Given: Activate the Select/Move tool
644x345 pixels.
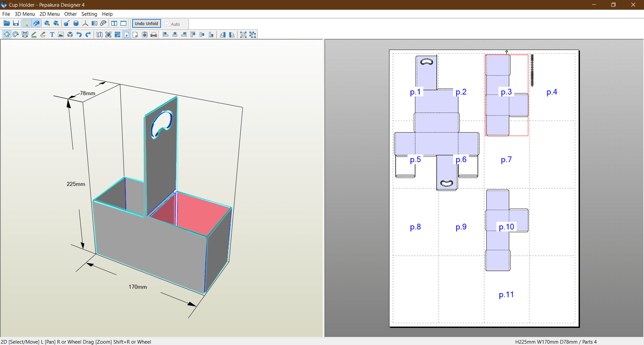Looking at the screenshot, I should 7,35.
